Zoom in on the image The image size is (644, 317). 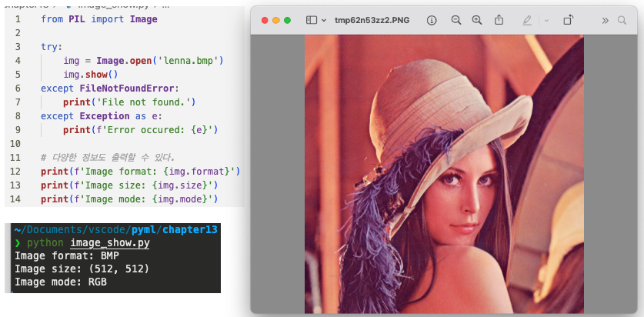pyautogui.click(x=477, y=20)
